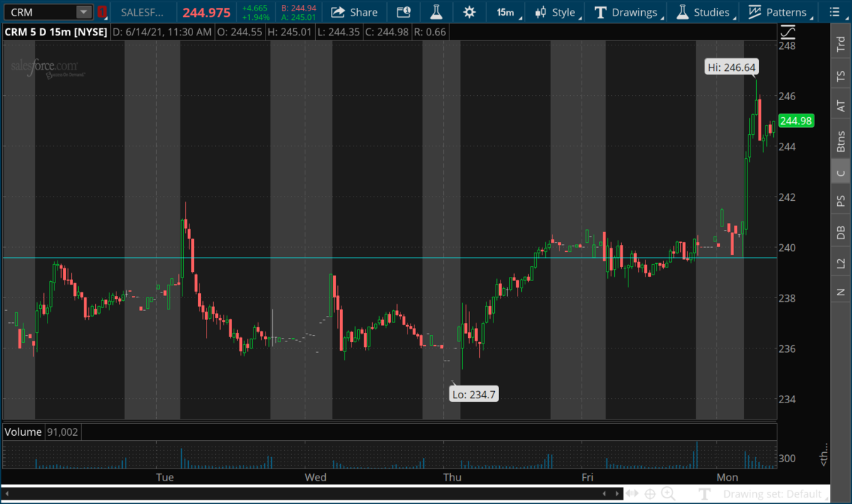The width and height of the screenshot is (852, 504).
Task: Click the 234 price axis label
Action: click(786, 399)
